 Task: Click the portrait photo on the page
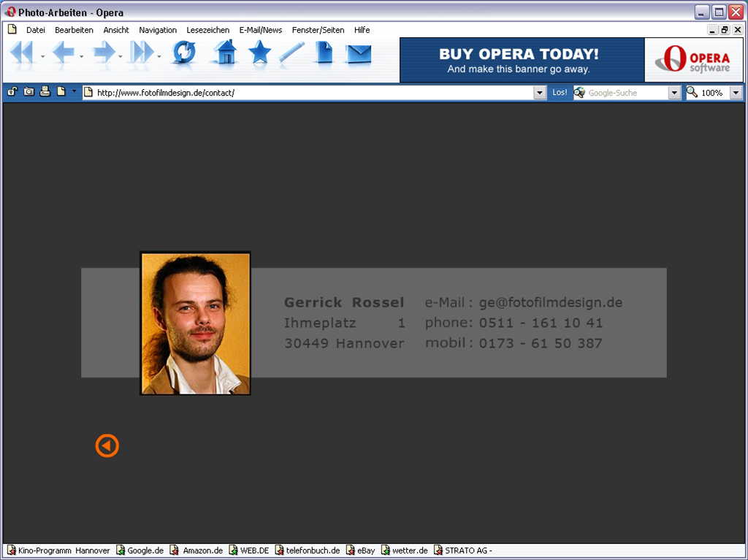tap(195, 323)
